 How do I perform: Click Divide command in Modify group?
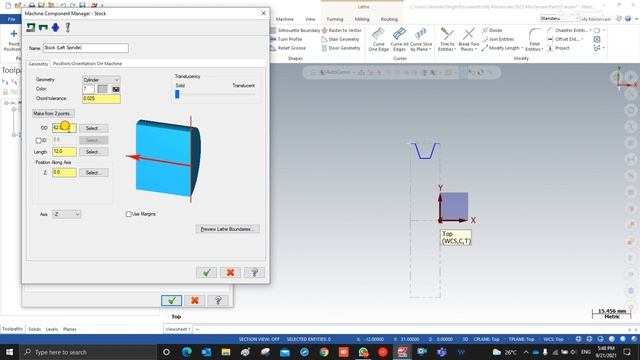coord(492,30)
